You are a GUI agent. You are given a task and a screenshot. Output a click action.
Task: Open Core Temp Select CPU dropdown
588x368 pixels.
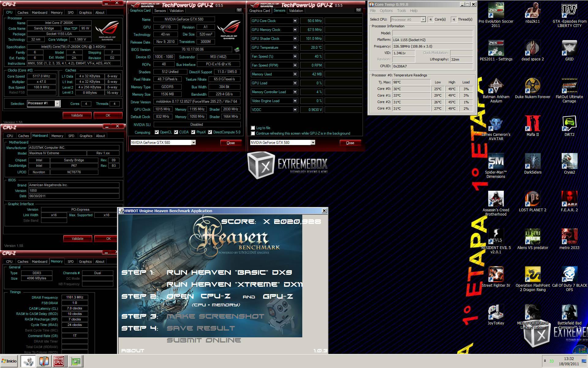click(423, 20)
